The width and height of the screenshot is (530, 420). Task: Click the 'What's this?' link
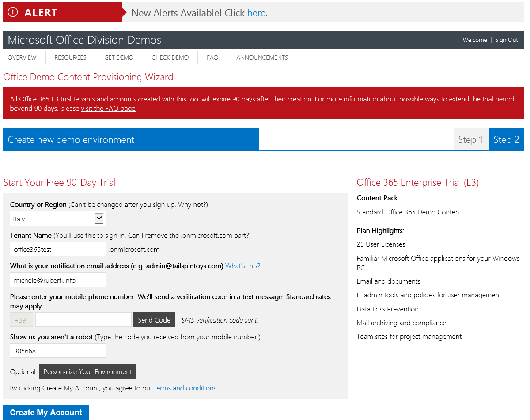click(242, 266)
